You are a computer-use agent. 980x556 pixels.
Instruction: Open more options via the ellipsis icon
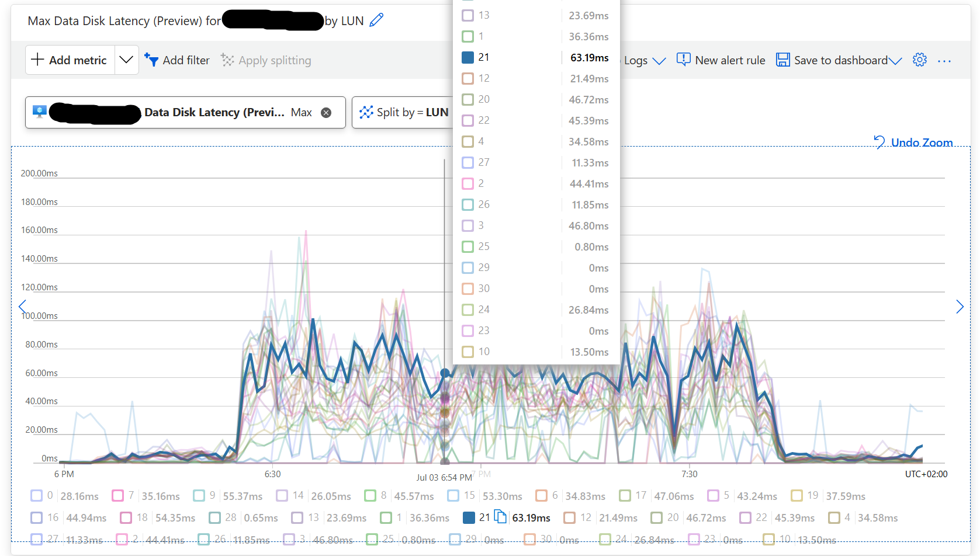click(944, 60)
